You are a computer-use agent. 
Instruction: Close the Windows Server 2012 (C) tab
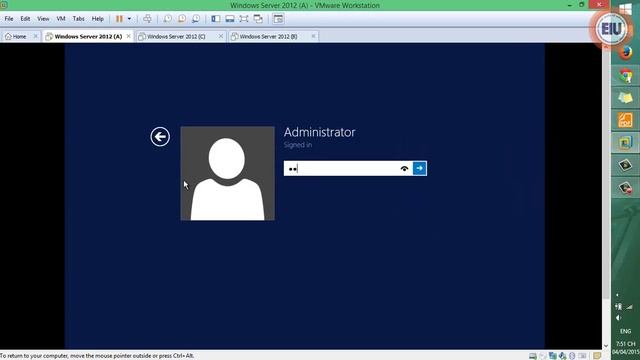[x=221, y=36]
